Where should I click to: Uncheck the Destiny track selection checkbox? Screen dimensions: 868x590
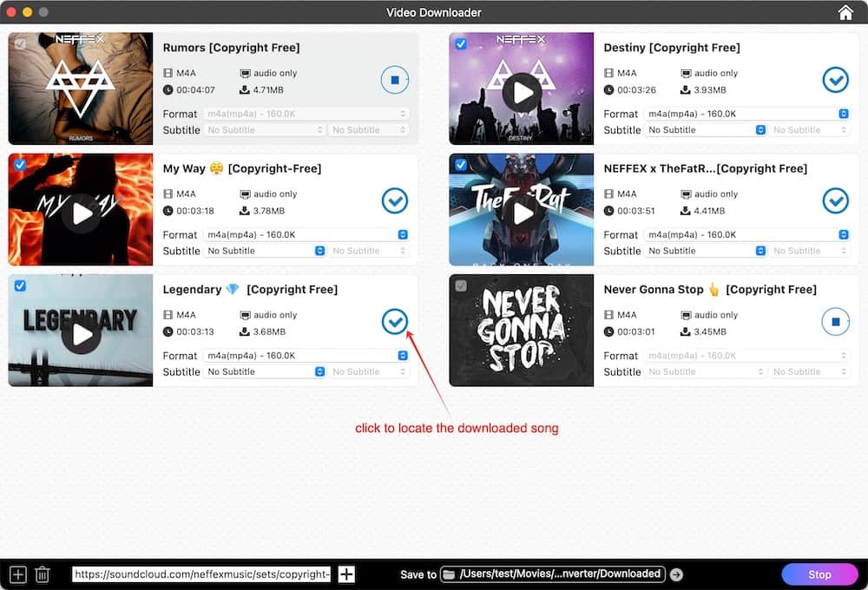click(460, 43)
